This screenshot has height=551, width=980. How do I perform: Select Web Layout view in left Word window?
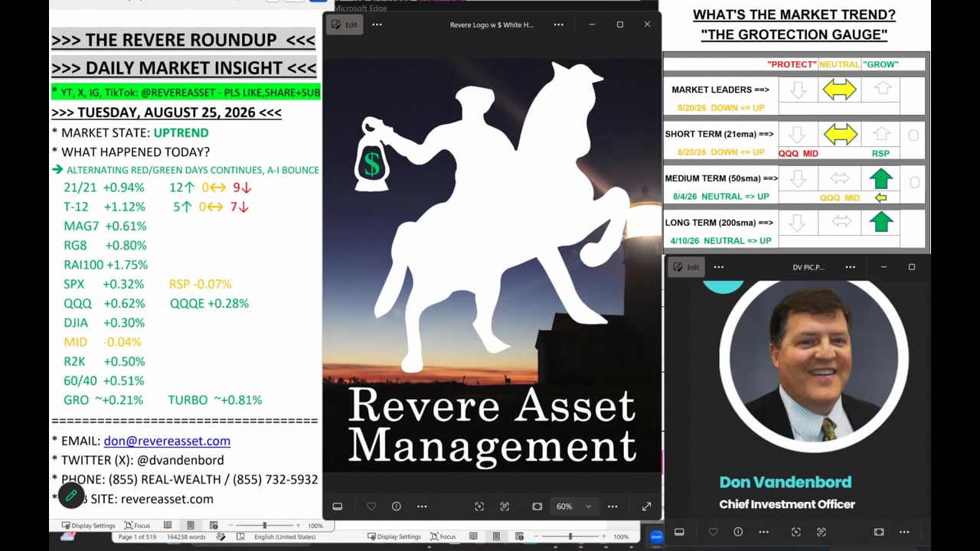(214, 526)
